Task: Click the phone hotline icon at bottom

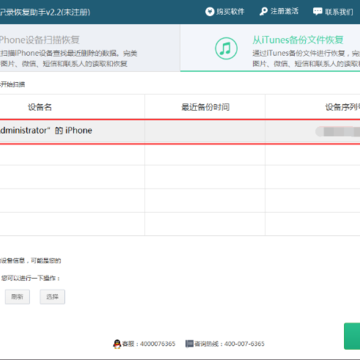Action: (189, 344)
